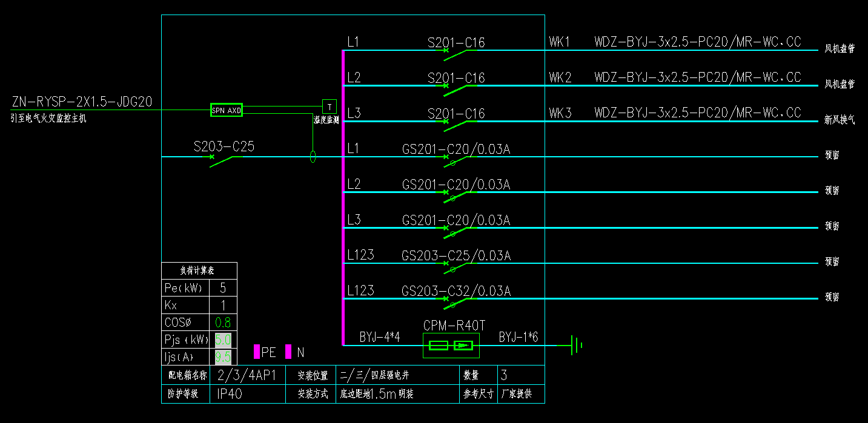Image resolution: width=868 pixels, height=423 pixels.
Task: Select the S201-C16 label on WK1
Action: coord(456,43)
